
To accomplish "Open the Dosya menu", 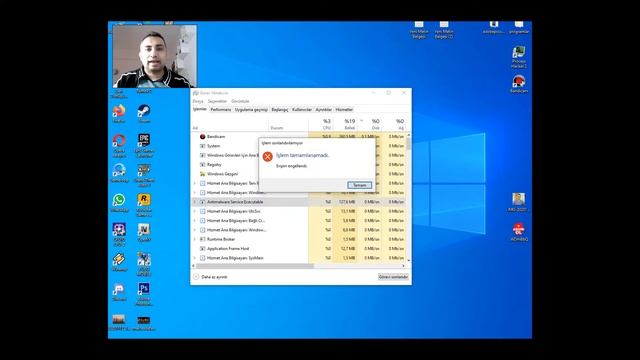I will [x=198, y=101].
